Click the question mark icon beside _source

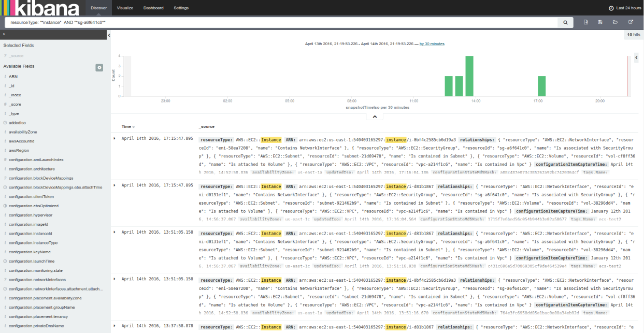4,55
